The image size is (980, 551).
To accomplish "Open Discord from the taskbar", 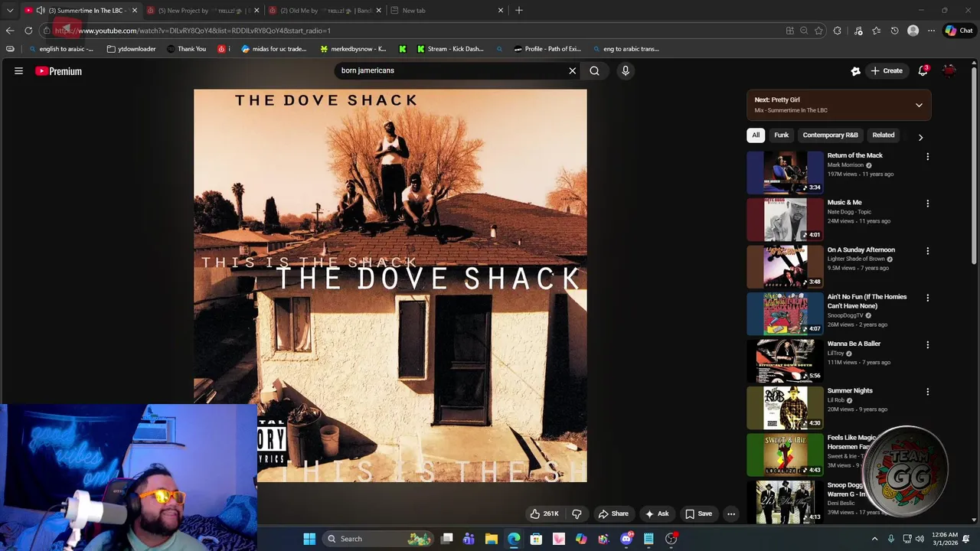I will tap(626, 539).
